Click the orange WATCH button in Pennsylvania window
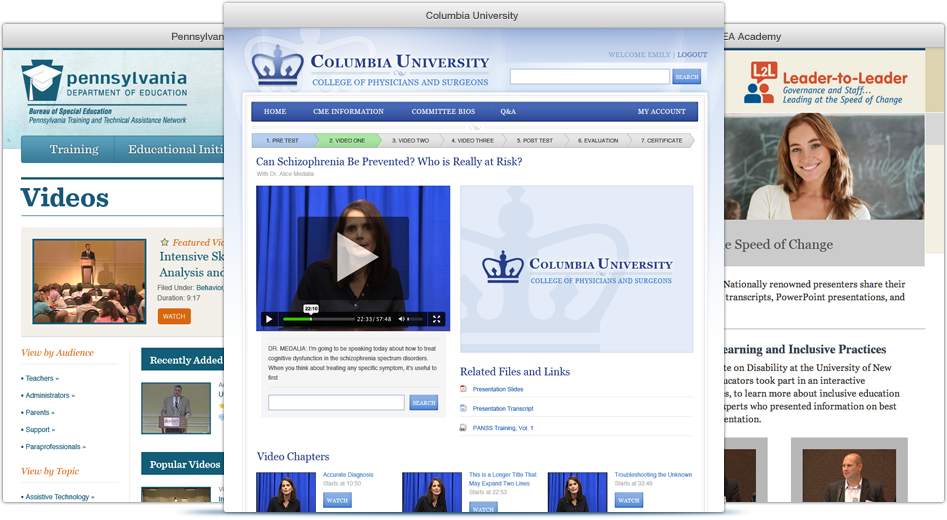This screenshot has width=947, height=520. click(174, 316)
